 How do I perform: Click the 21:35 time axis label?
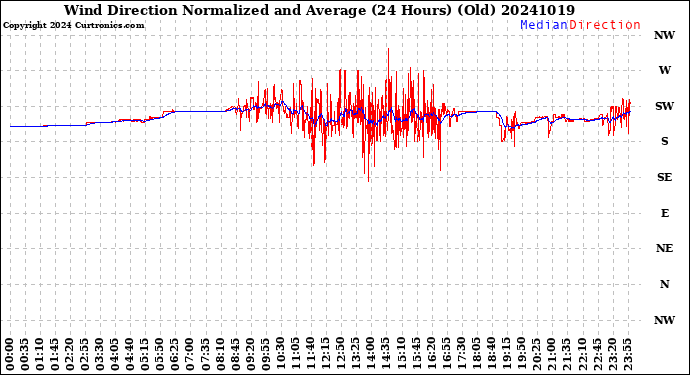[x=565, y=355]
